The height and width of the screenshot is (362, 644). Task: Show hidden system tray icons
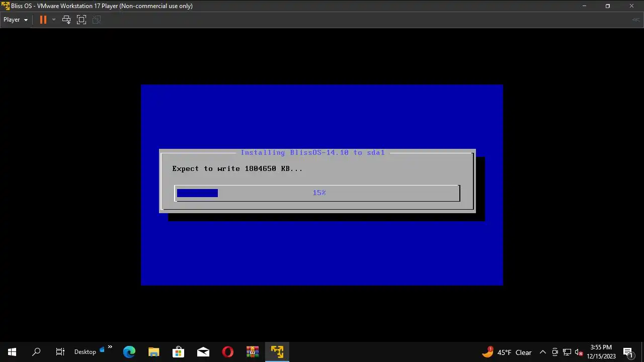point(543,352)
